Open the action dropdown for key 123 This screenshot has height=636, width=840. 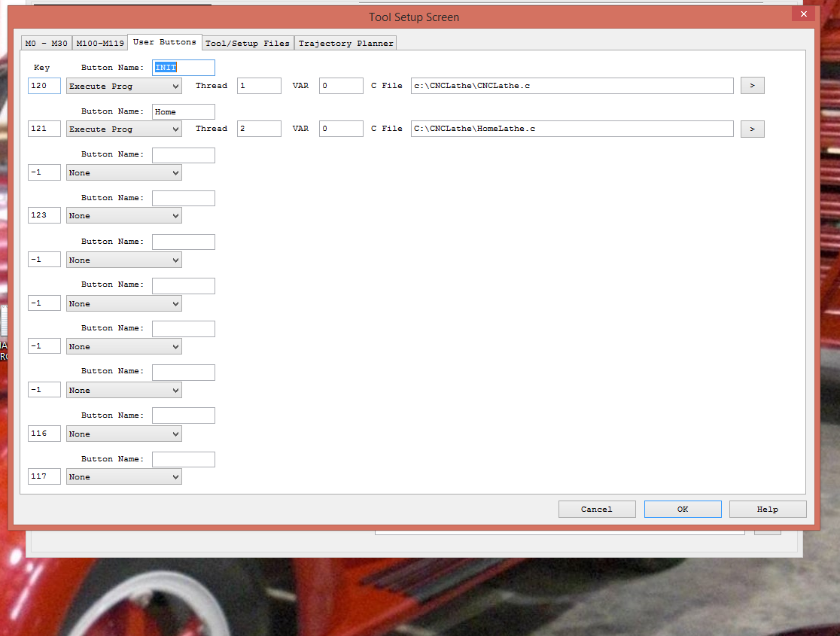pos(123,215)
